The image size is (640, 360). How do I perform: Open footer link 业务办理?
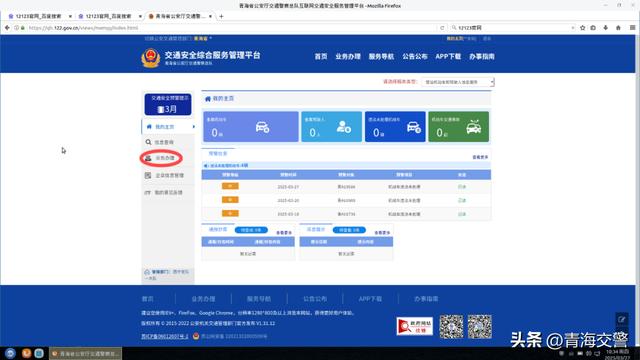(203, 299)
